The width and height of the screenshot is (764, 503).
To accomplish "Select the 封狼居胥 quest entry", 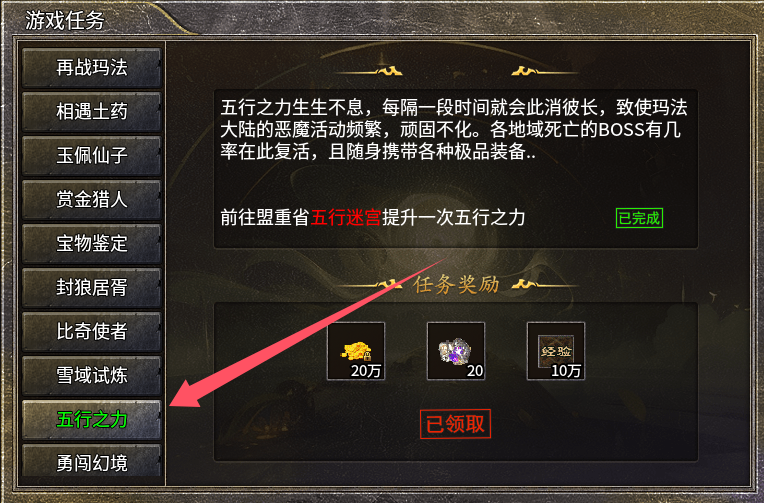I will (x=92, y=288).
